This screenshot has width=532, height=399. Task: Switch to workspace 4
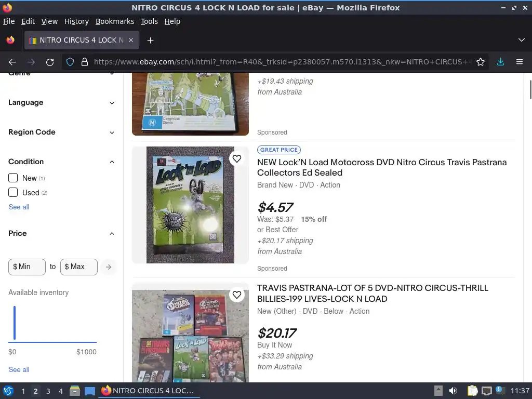tap(61, 391)
